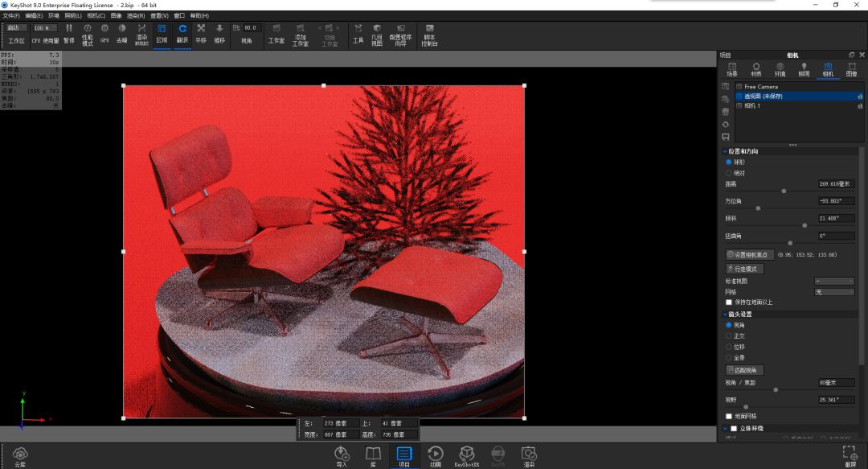Click the 截屏 screenshot icon
Viewport: 868px width, 469px height.
pyautogui.click(x=850, y=457)
